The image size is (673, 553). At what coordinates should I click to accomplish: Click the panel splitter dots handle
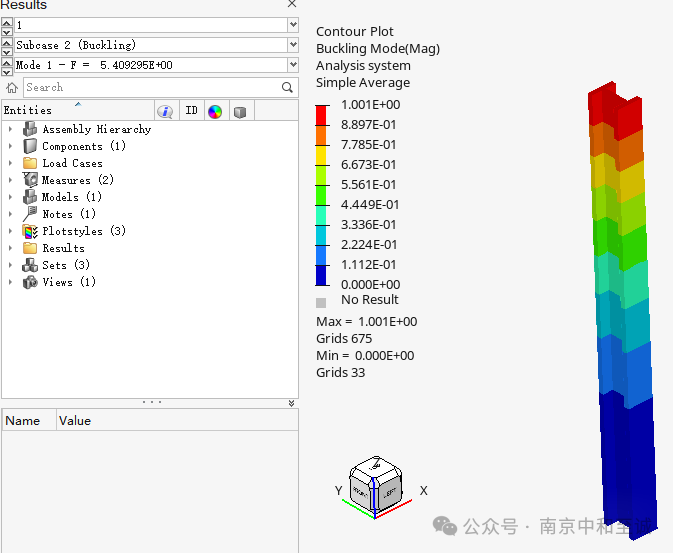tap(152, 402)
